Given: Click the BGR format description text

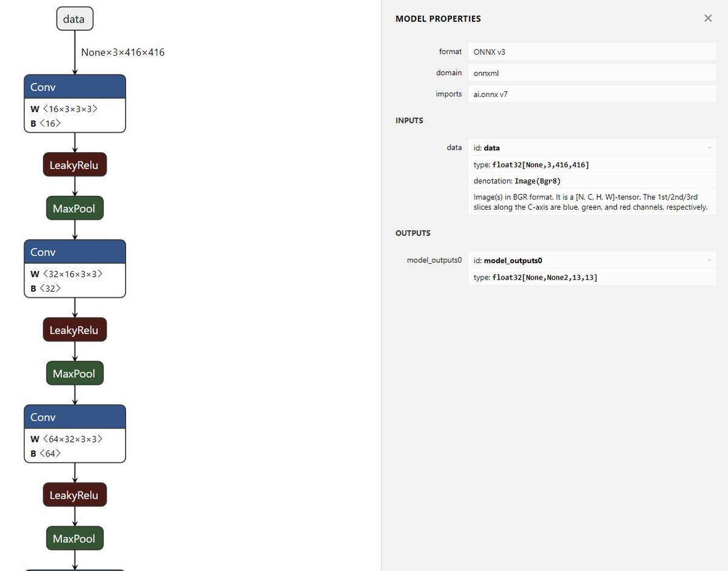Looking at the screenshot, I should tap(592, 202).
